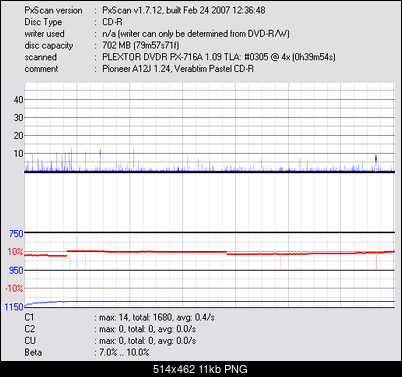Screen dimensions: 402x377
Task: Click the 'writer used' label
Action: (x=44, y=34)
